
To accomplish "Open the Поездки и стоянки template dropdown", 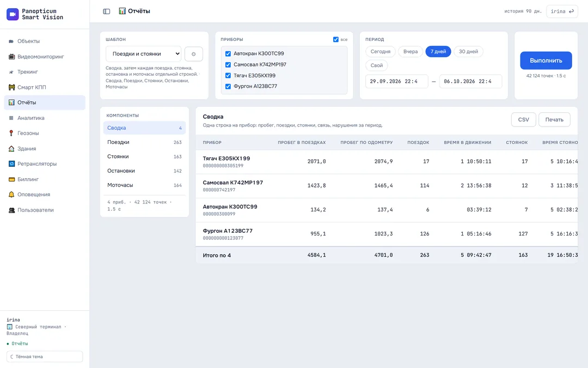I will pyautogui.click(x=143, y=54).
